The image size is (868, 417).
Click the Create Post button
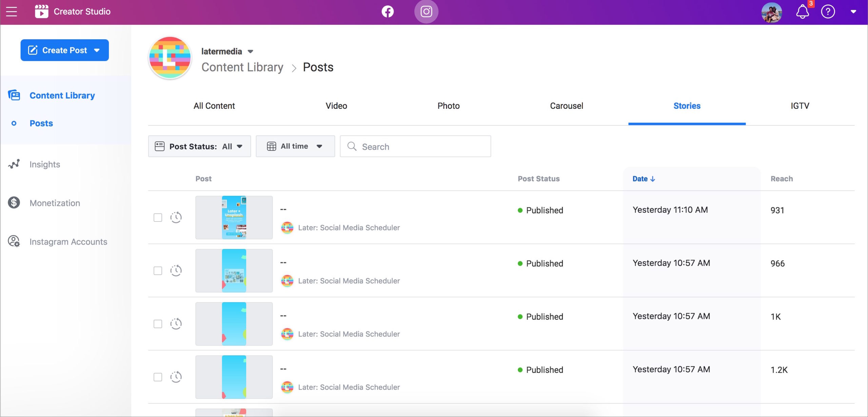tap(65, 50)
